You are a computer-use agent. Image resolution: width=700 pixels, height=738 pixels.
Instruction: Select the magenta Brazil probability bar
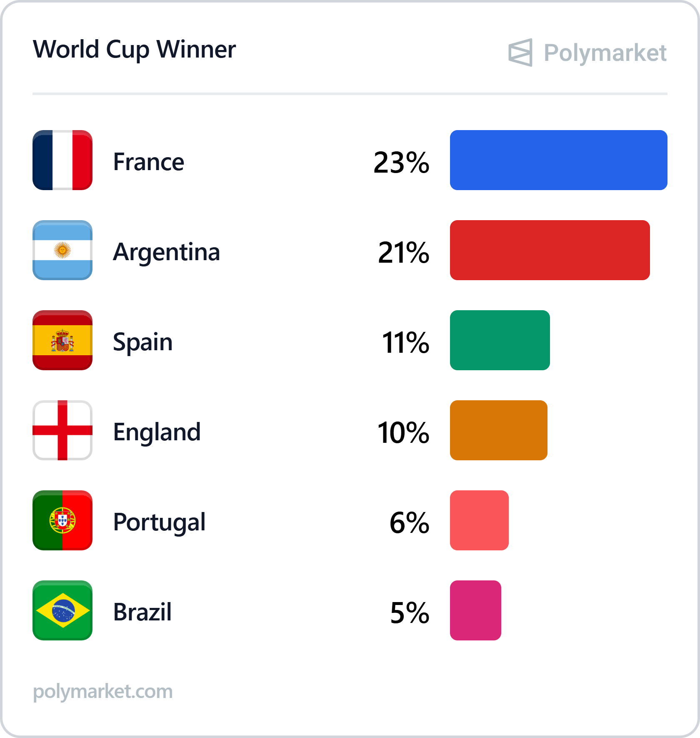pos(475,610)
